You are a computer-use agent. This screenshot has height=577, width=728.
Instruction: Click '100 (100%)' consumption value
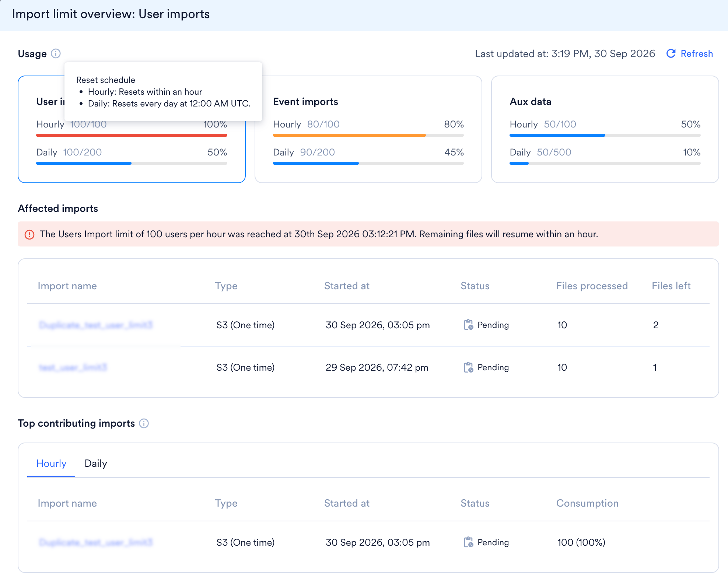pos(581,542)
